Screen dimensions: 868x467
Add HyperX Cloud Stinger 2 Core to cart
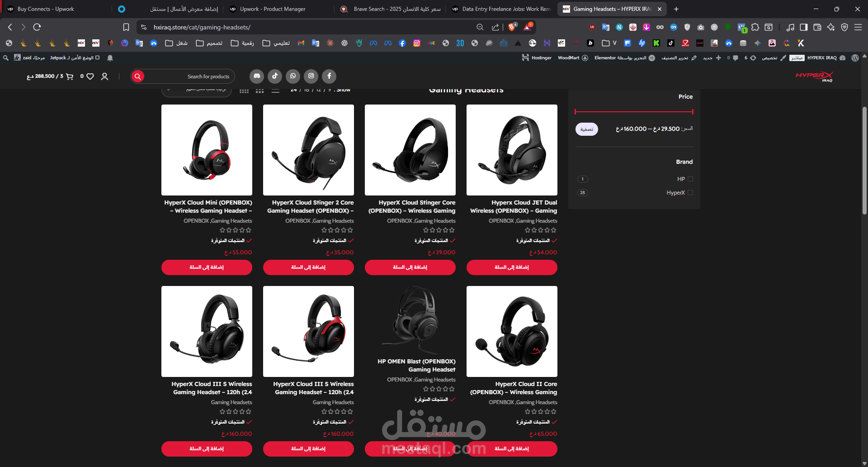tap(308, 267)
